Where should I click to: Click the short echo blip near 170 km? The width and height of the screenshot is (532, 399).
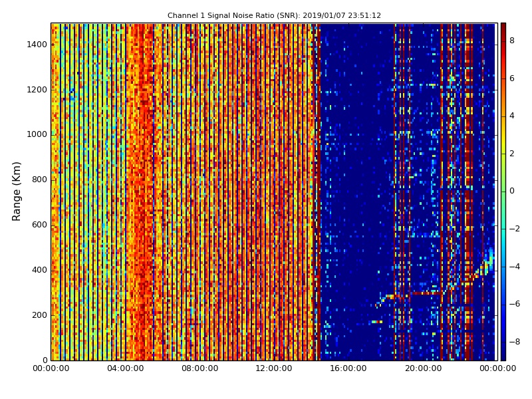pos(377,322)
